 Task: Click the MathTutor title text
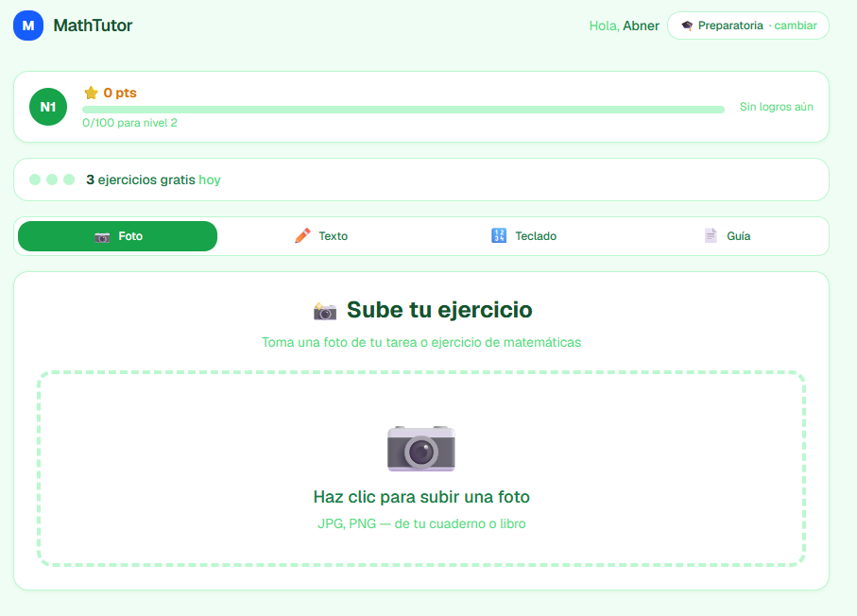click(x=93, y=26)
